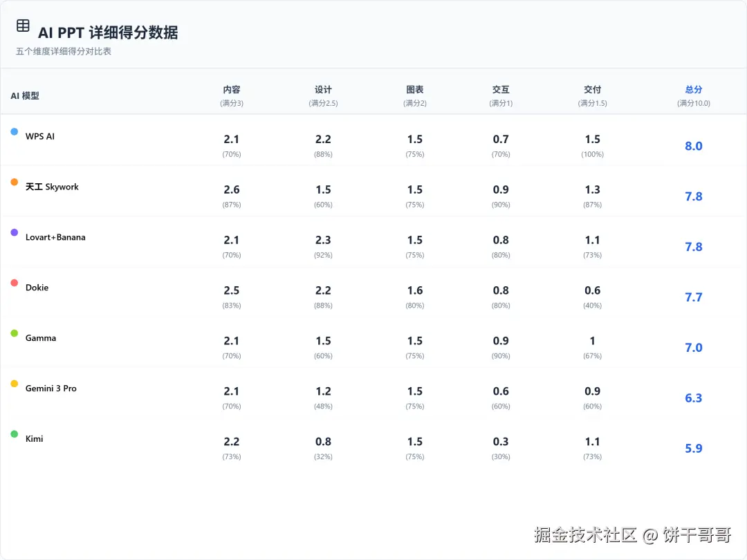
Task: Click the 设计 column header
Action: pos(323,90)
